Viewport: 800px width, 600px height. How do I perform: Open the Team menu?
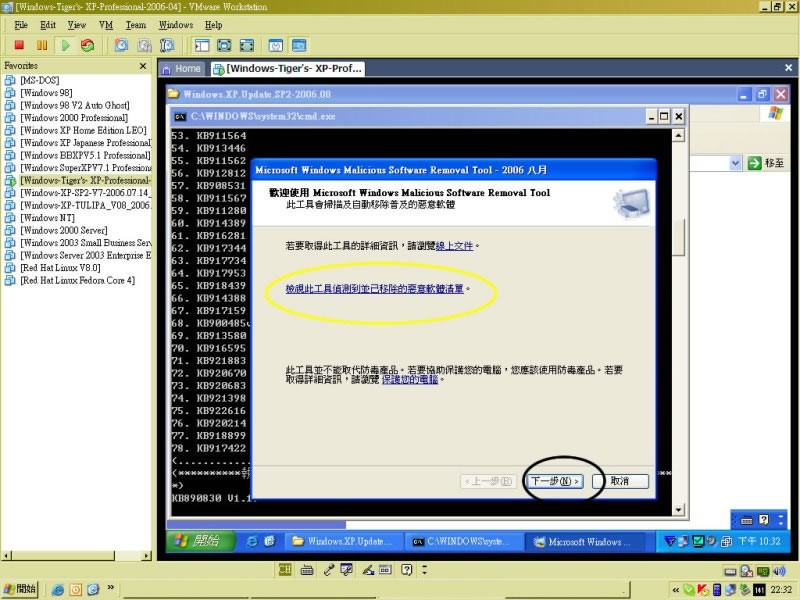(x=136, y=25)
